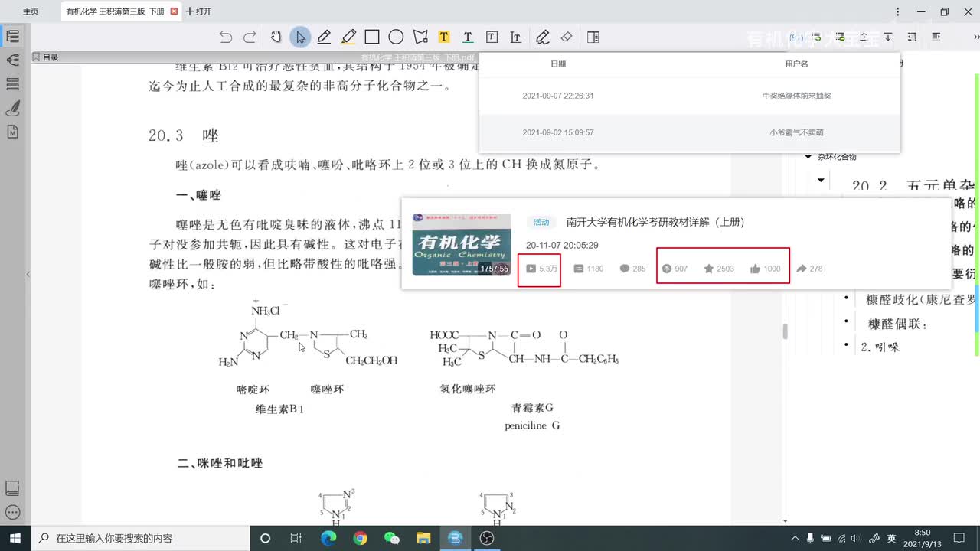The height and width of the screenshot is (551, 980).
Task: Select the row 中奖绝缘体前来抽奖
Action: tap(690, 96)
